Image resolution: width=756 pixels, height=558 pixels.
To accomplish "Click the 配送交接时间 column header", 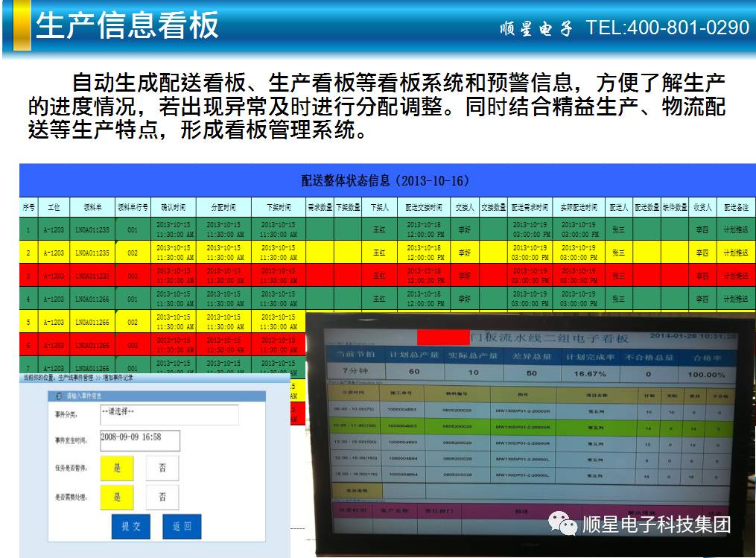I will [x=423, y=207].
